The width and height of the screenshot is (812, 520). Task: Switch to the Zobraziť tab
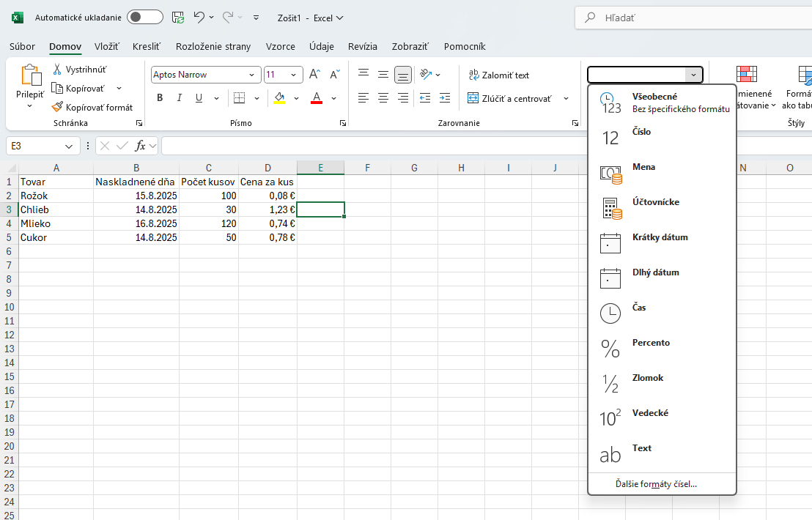tap(410, 47)
